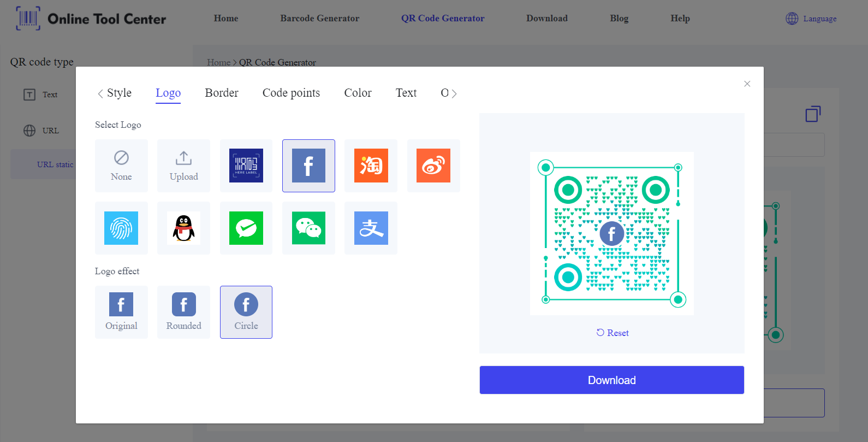
Task: Switch to the Style tab
Action: 119,93
